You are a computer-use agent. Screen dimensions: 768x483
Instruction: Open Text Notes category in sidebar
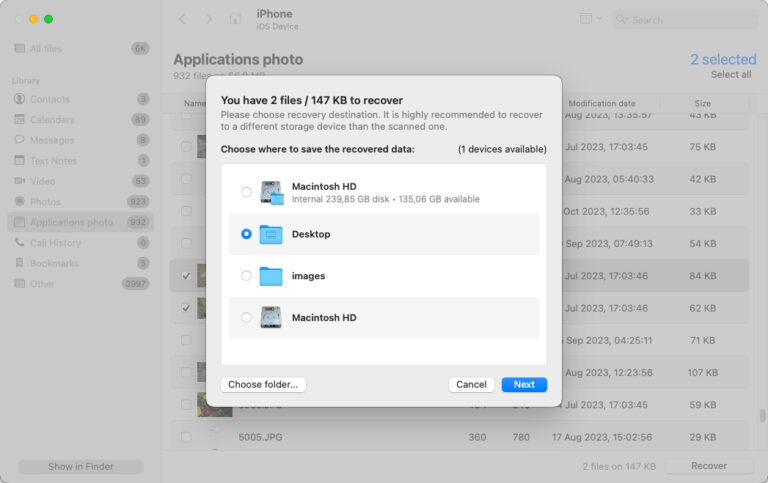pos(81,161)
